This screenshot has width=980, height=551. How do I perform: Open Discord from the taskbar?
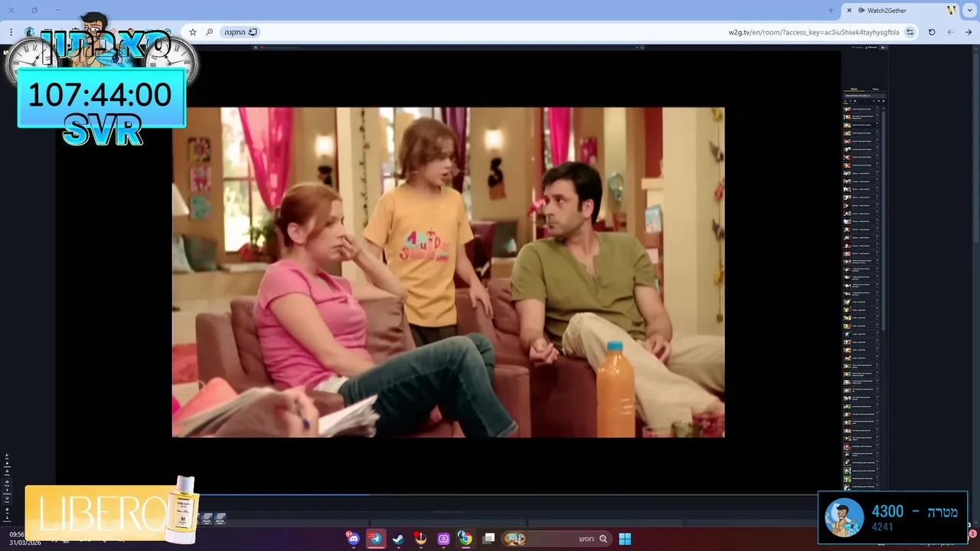tap(352, 539)
